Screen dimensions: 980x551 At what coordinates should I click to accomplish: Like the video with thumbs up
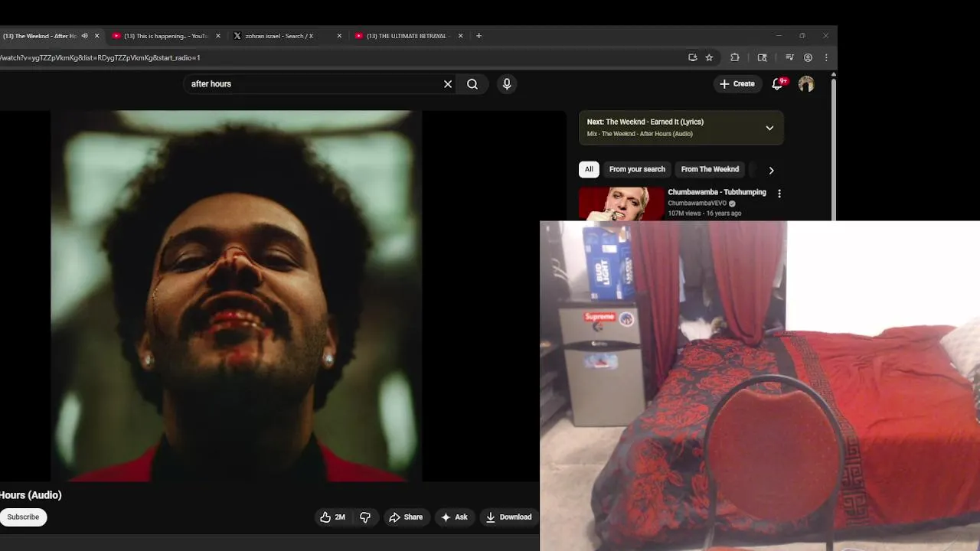click(332, 517)
